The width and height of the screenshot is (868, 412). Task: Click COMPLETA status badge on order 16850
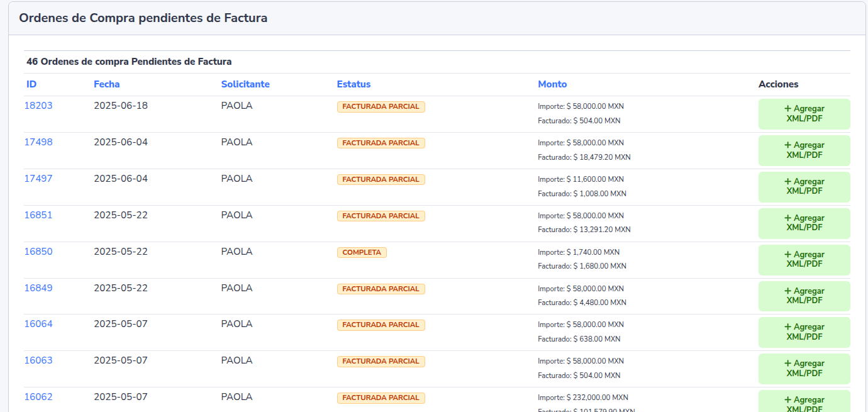(x=362, y=252)
